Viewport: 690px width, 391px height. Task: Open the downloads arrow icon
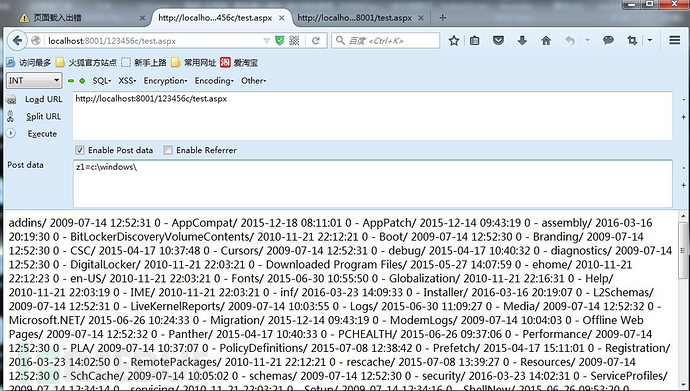522,40
